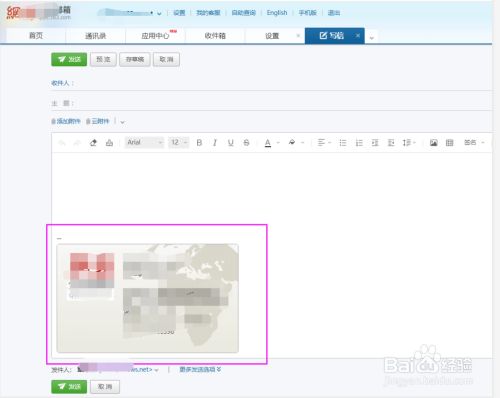Viewport: 500px width, 398px height.
Task: Close the Settings tab
Action: pyautogui.click(x=298, y=36)
